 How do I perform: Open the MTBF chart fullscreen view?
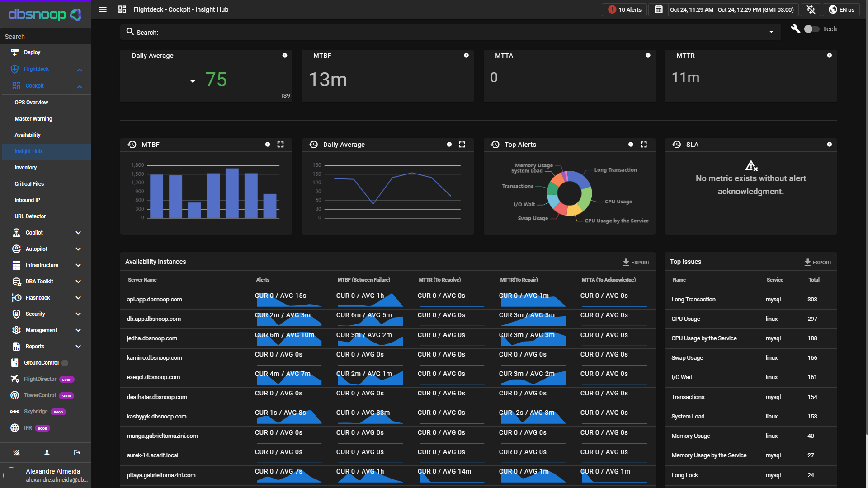(x=280, y=145)
